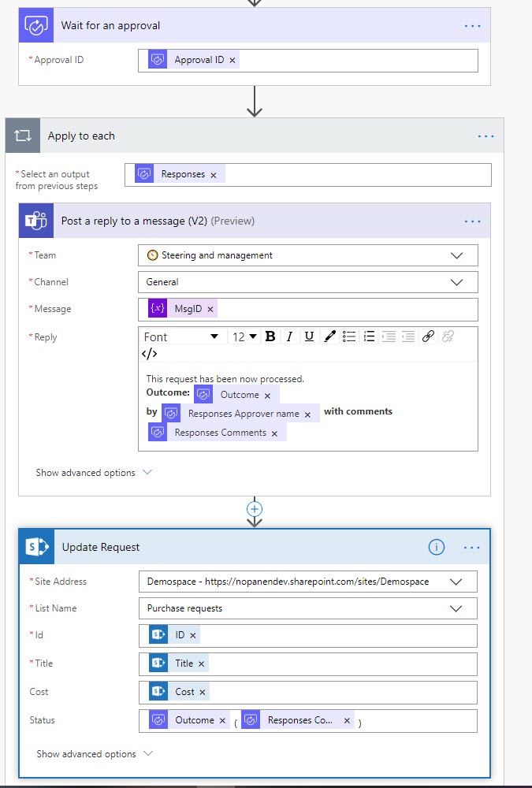Toggle underline formatting in Reply editor
The width and height of the screenshot is (532, 788).
(x=309, y=336)
